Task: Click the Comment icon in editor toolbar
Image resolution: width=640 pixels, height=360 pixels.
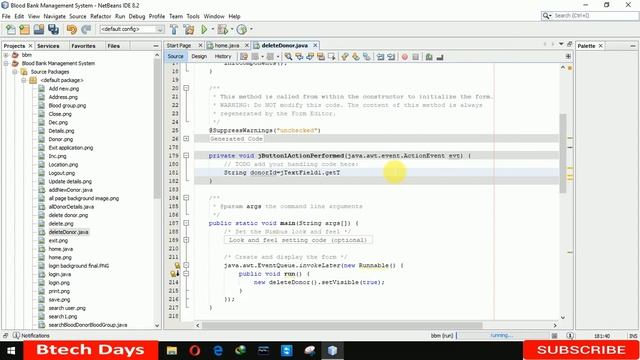Action: (x=429, y=57)
